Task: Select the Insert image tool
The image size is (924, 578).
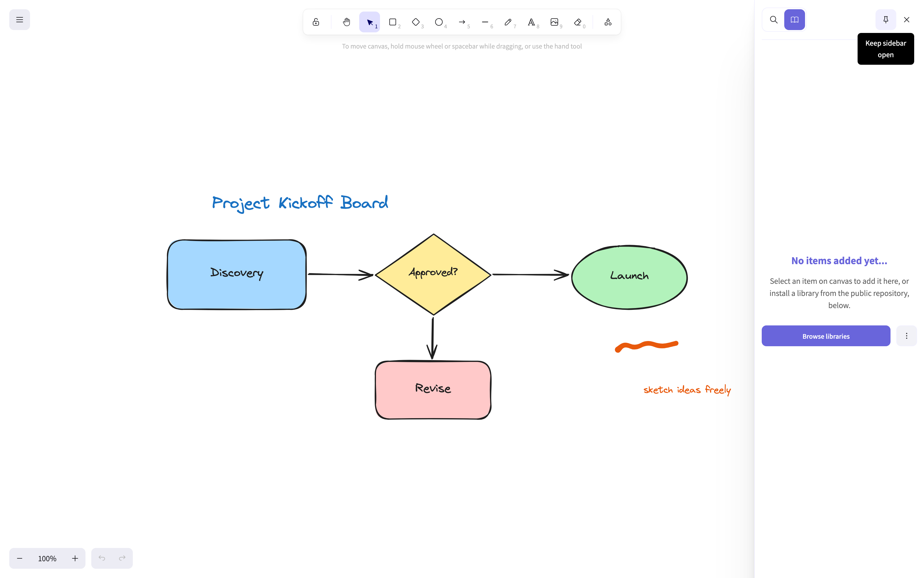Action: click(x=554, y=22)
